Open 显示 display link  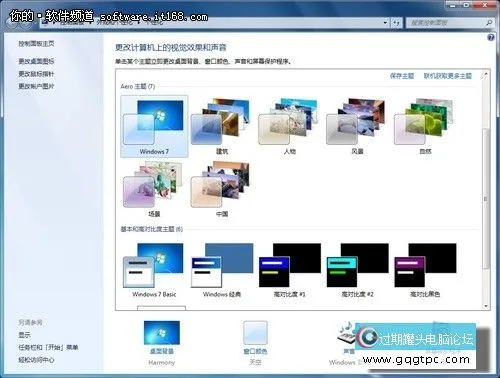[x=24, y=335]
